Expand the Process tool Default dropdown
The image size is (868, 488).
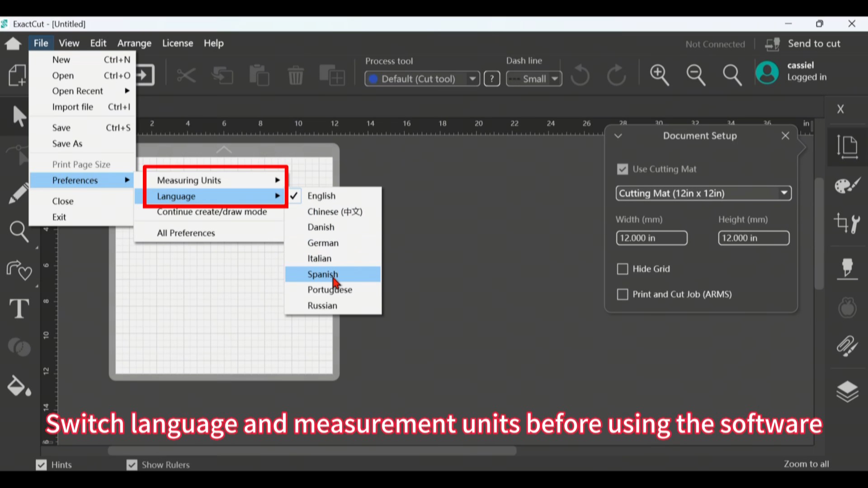(x=422, y=79)
